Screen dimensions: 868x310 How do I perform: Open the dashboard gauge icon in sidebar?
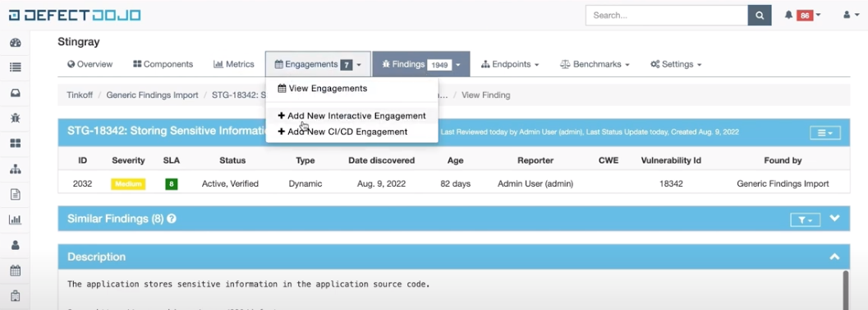pos(16,43)
